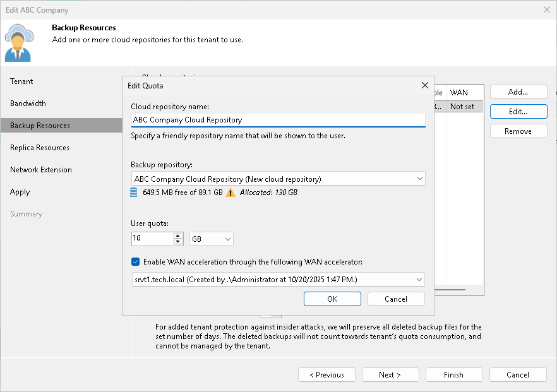Click Finish to complete editing ABC Company
Screen dimensions: 557x392
454,374
